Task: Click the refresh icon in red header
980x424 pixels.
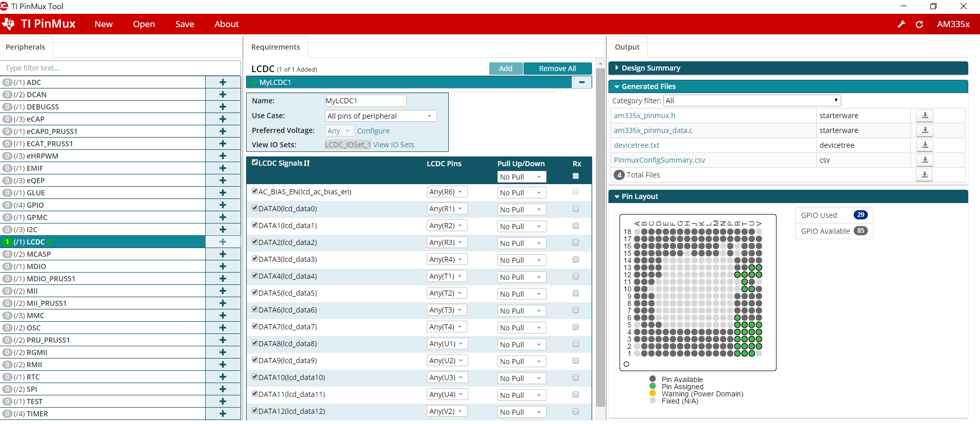Action: [x=919, y=25]
